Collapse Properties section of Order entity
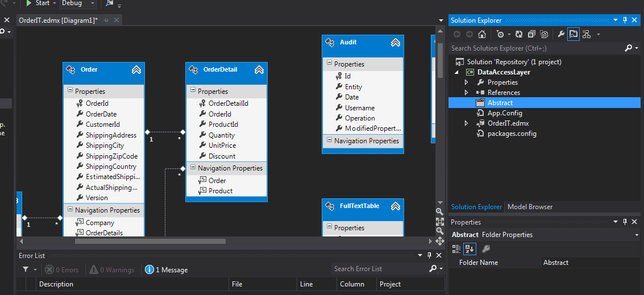The image size is (644, 295). (x=70, y=91)
